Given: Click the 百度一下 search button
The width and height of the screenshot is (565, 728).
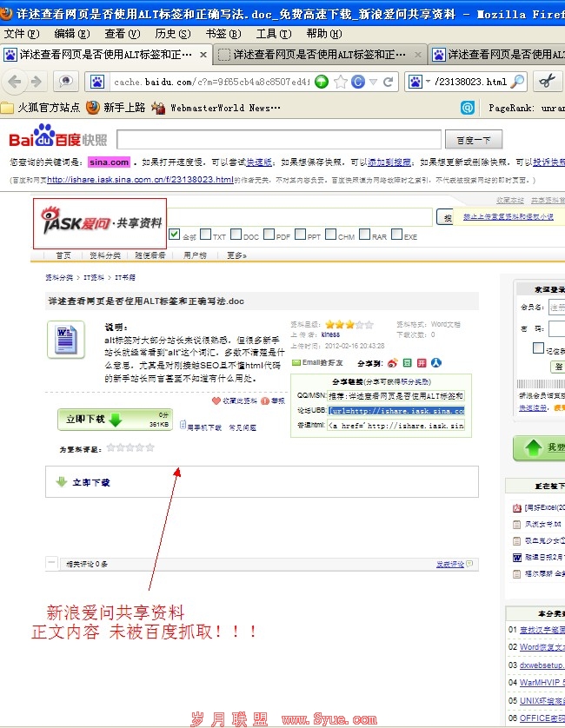Looking at the screenshot, I should tap(473, 140).
